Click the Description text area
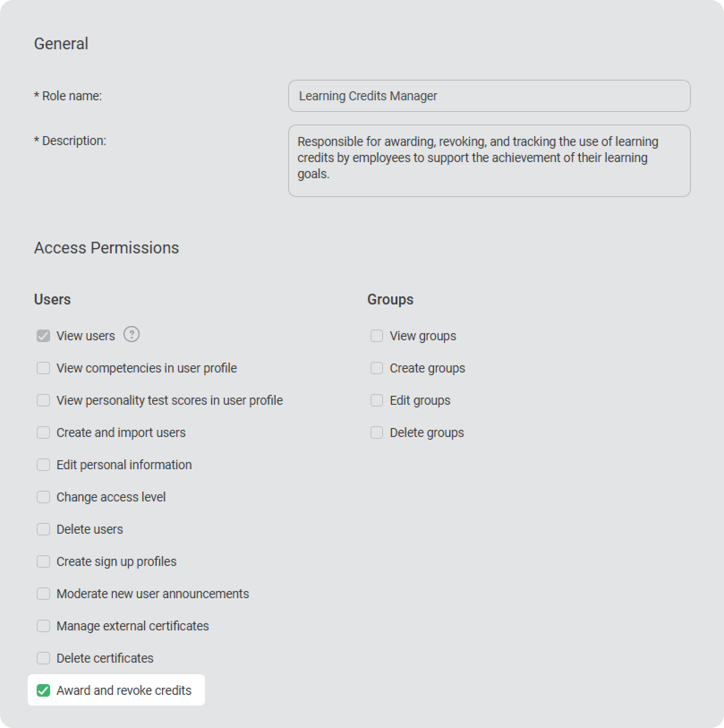The image size is (724, 728). pos(489,160)
